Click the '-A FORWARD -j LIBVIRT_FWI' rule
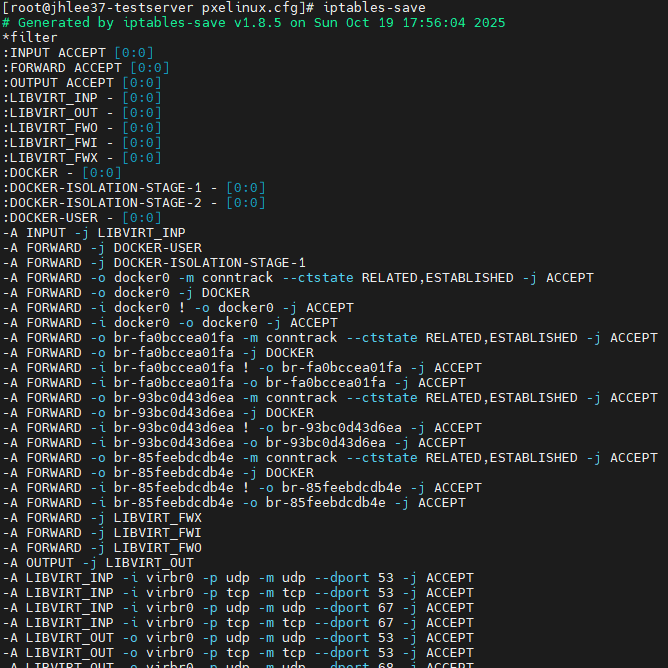This screenshot has height=668, width=668. pyautogui.click(x=102, y=532)
